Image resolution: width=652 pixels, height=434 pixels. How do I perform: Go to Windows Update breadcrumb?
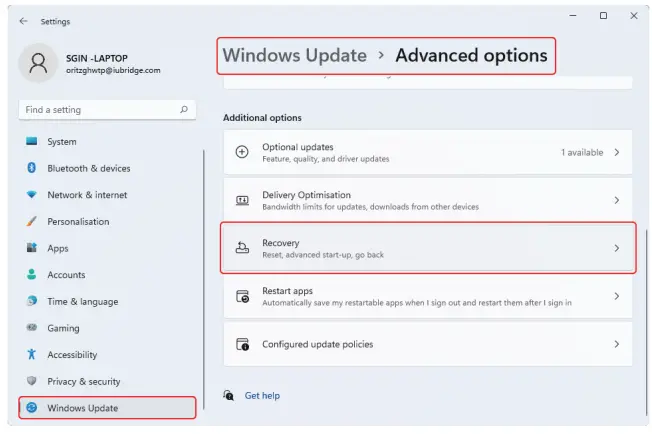tap(294, 56)
